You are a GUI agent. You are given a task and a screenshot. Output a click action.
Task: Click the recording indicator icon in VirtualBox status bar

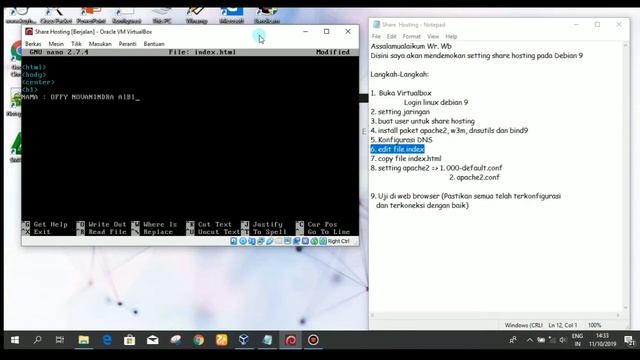pyautogui.click(x=297, y=241)
